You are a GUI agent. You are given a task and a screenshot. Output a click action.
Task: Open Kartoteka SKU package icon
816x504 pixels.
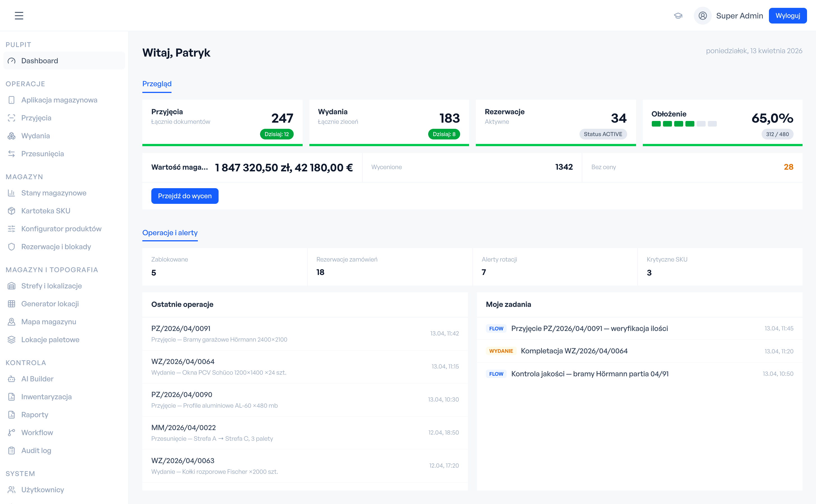tap(12, 211)
